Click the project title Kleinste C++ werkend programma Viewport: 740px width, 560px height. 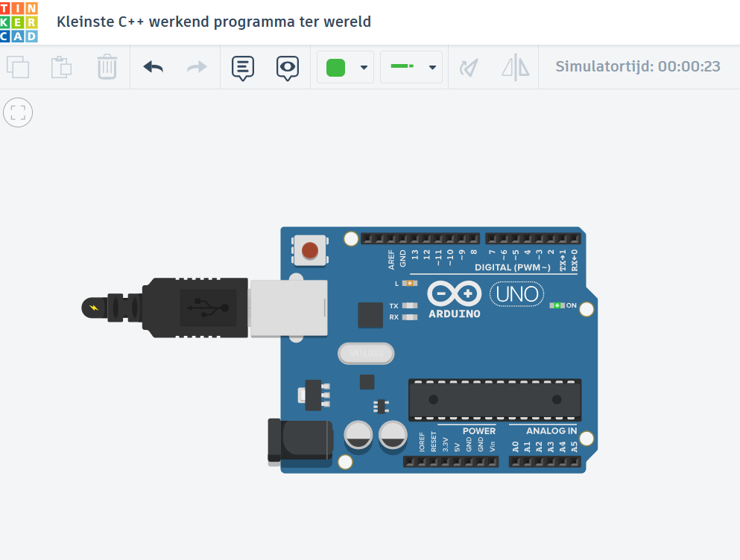(214, 22)
